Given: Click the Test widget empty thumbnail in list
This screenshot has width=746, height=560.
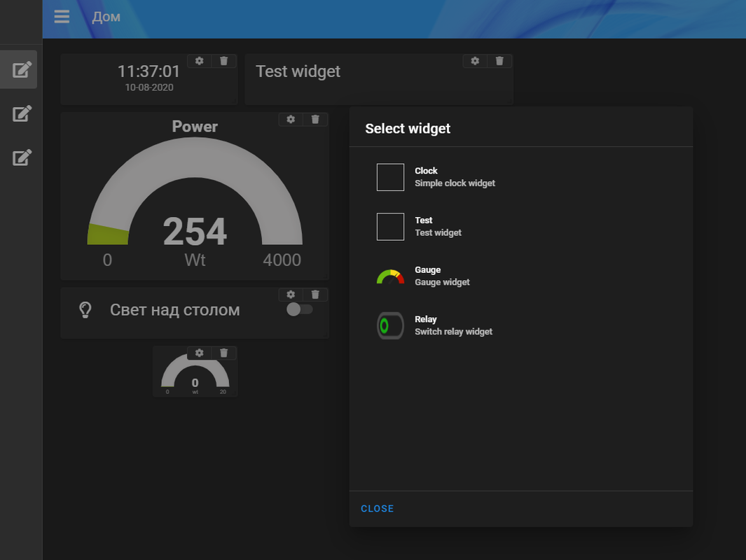Looking at the screenshot, I should pos(391,227).
